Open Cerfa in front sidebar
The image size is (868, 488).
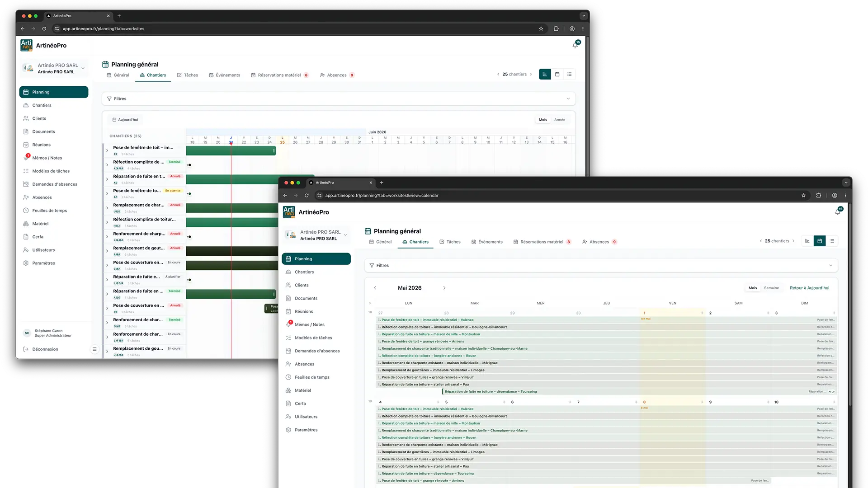(x=316, y=404)
